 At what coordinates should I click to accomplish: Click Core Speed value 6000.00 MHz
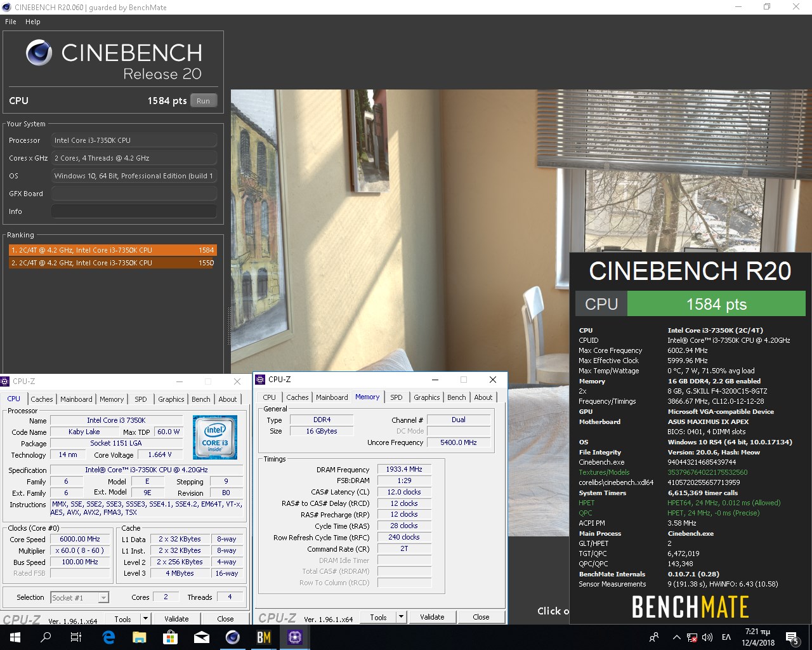pos(80,539)
